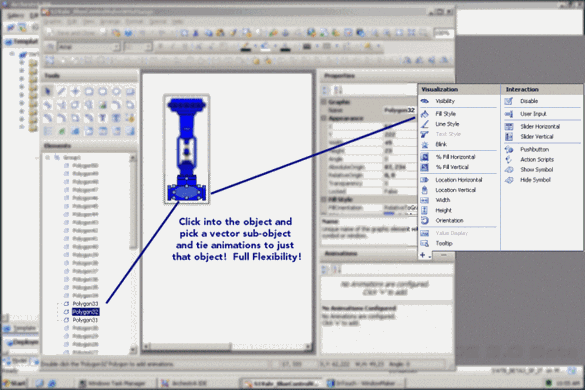Click the categorized sort icon in Properties
The image size is (585, 390).
pos(326,90)
